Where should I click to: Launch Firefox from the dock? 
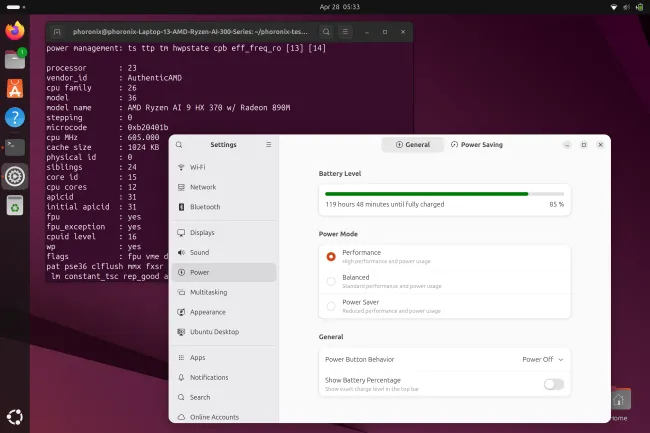click(15, 31)
